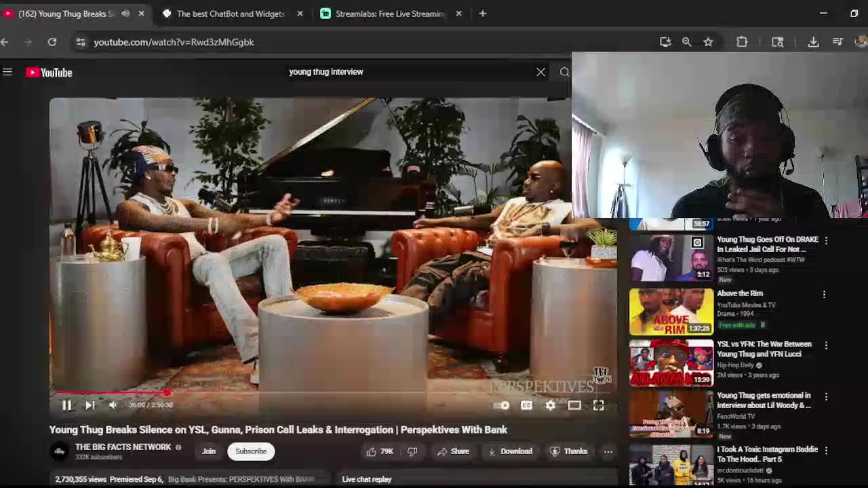Open more actions menu under video

click(608, 451)
